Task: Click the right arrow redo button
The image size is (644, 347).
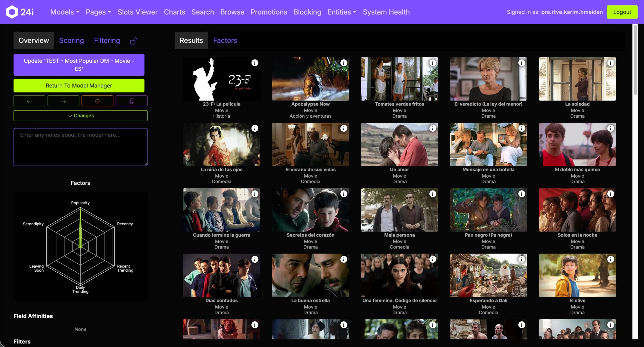Action: click(x=63, y=101)
